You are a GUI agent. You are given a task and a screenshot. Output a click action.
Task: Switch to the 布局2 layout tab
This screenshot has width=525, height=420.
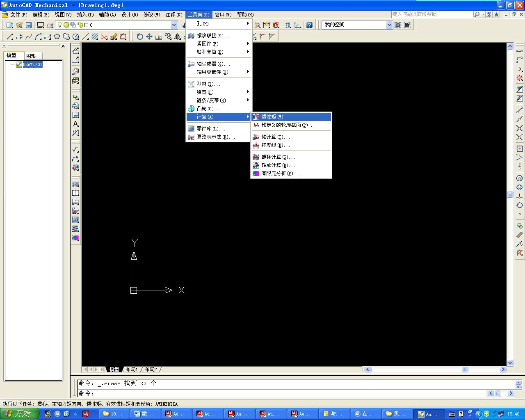[x=151, y=370]
